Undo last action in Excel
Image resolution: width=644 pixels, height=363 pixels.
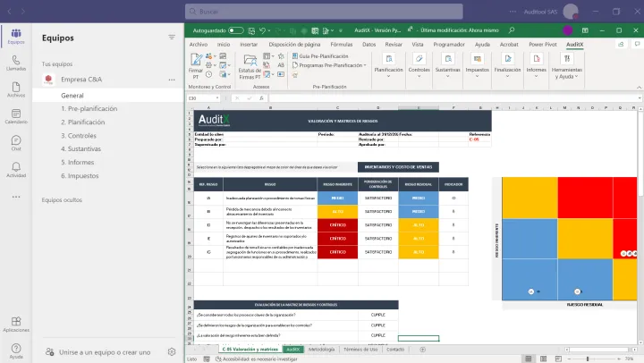click(x=262, y=30)
